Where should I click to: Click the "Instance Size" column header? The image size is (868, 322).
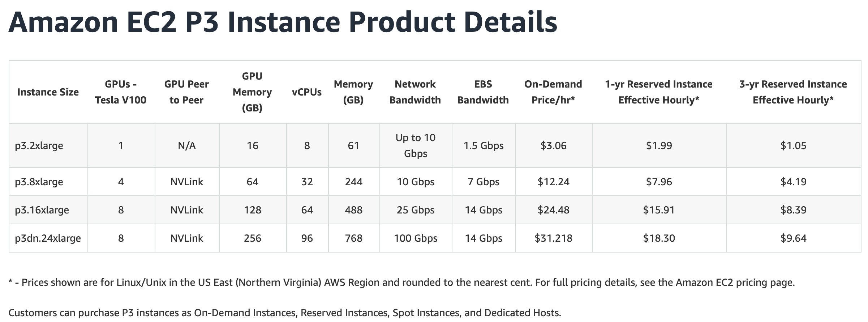pyautogui.click(x=48, y=92)
